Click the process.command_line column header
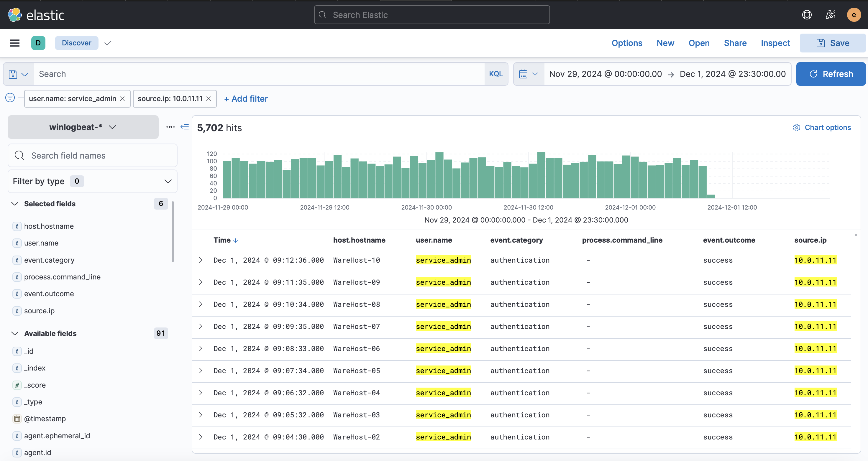 622,240
